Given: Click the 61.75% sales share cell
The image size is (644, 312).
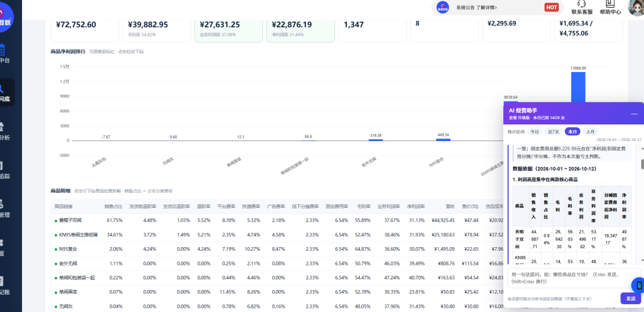Looking at the screenshot, I should click(x=114, y=220).
